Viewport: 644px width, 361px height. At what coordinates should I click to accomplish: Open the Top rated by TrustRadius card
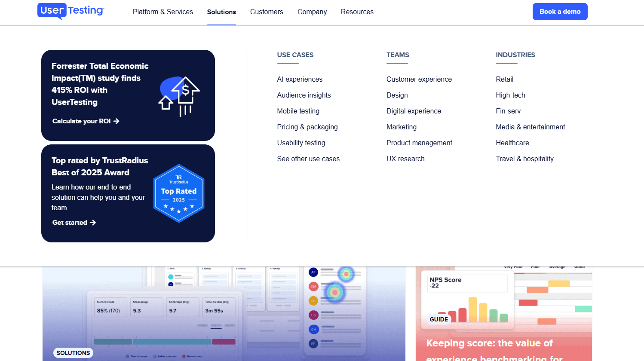pos(128,193)
